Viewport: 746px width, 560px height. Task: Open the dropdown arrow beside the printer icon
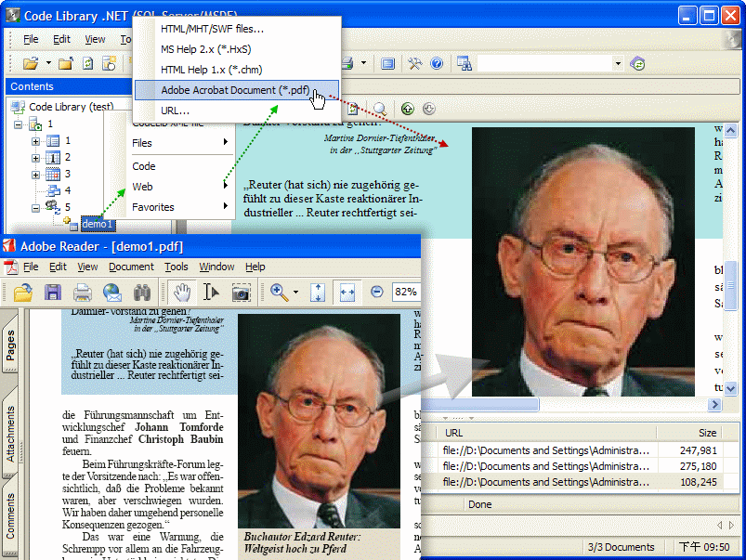click(x=363, y=63)
